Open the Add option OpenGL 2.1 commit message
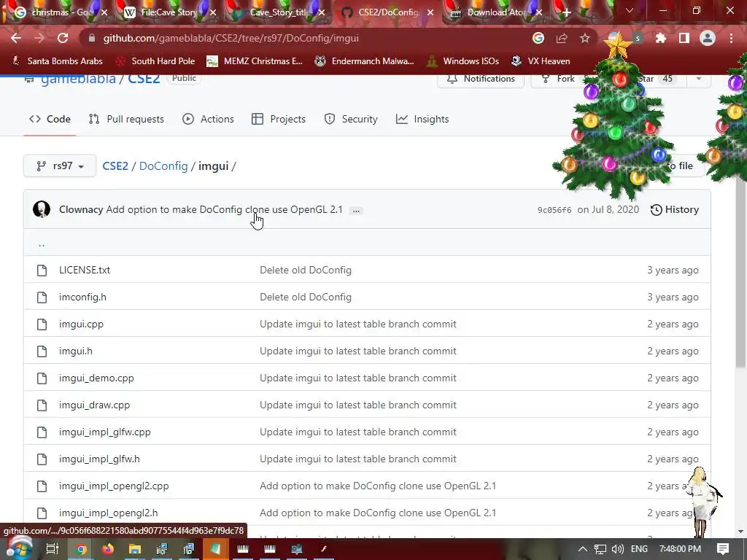This screenshot has width=747, height=560. coord(225,209)
